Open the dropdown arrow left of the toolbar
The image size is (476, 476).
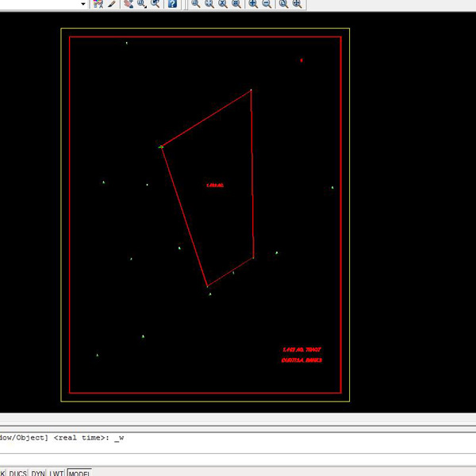point(83,4)
